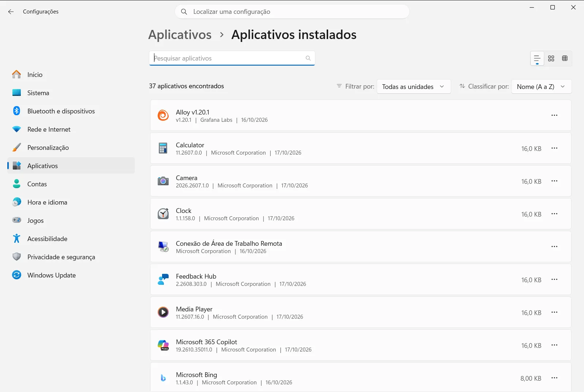
Task: Click the Clock app icon
Action: coord(163,214)
